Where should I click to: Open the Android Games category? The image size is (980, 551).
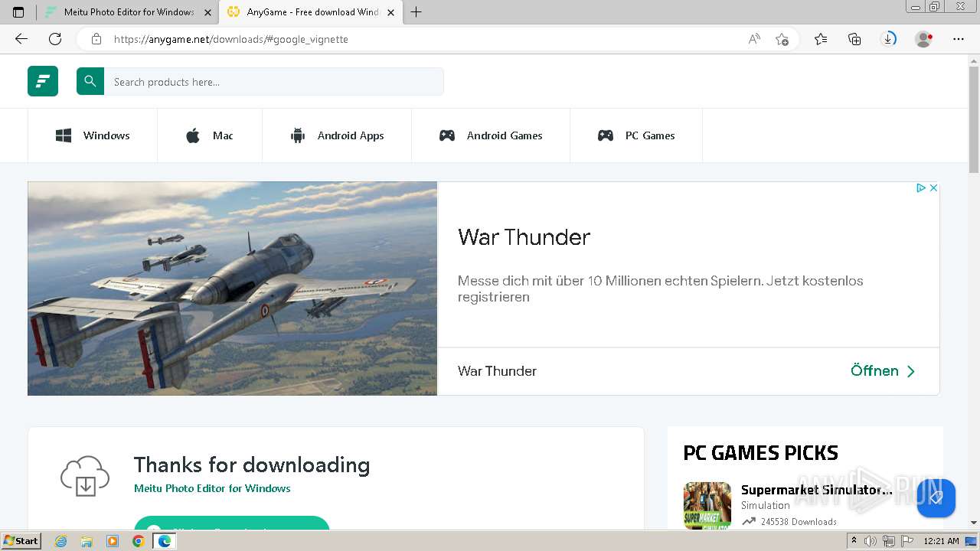pyautogui.click(x=491, y=135)
